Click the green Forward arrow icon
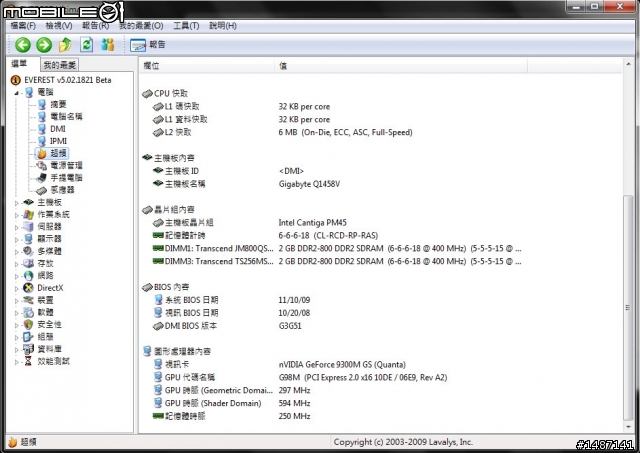The width and height of the screenshot is (640, 453). coord(44,45)
